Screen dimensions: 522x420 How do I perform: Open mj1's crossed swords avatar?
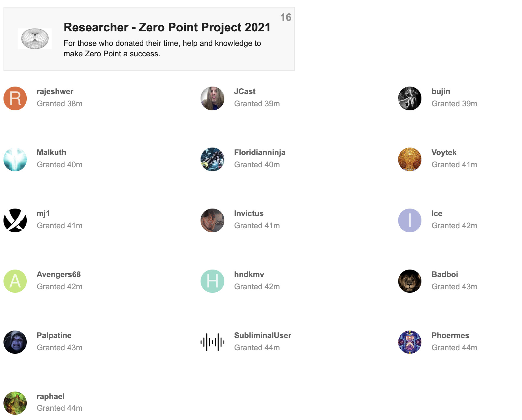click(x=15, y=220)
